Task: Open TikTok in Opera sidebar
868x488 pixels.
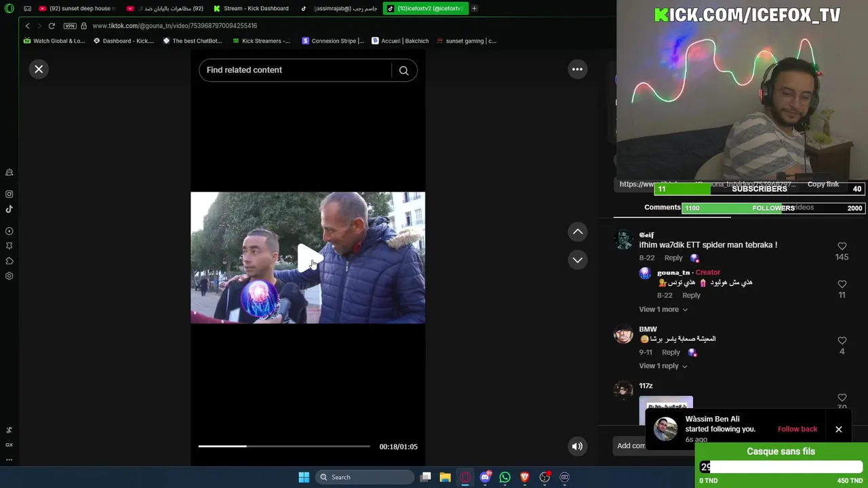Action: pyautogui.click(x=9, y=209)
